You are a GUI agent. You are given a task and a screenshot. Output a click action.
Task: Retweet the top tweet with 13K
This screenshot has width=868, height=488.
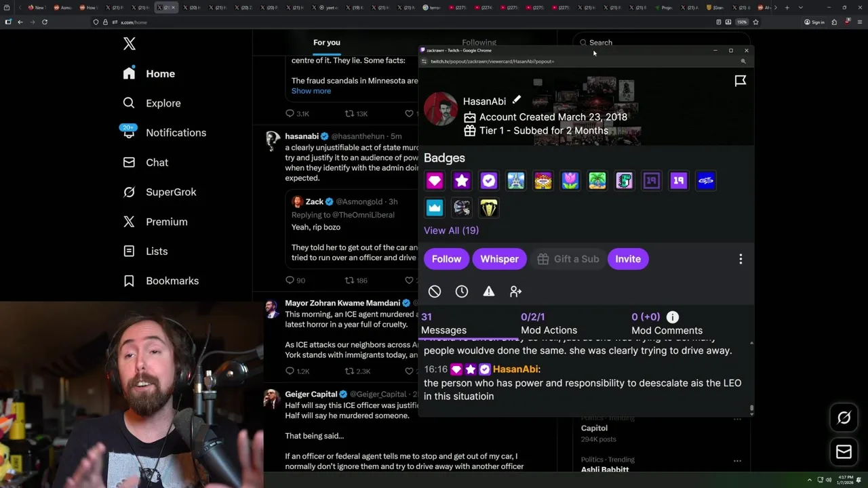356,114
